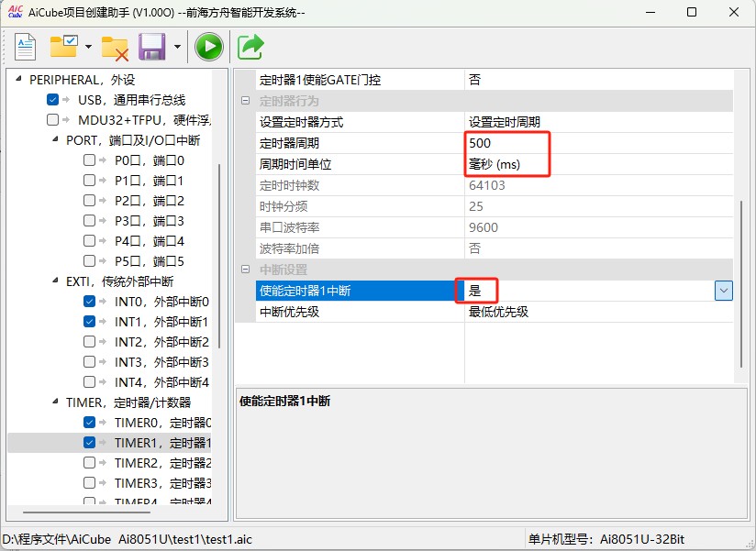This screenshot has width=756, height=551.
Task: Click the new project document icon
Action: (x=25, y=47)
